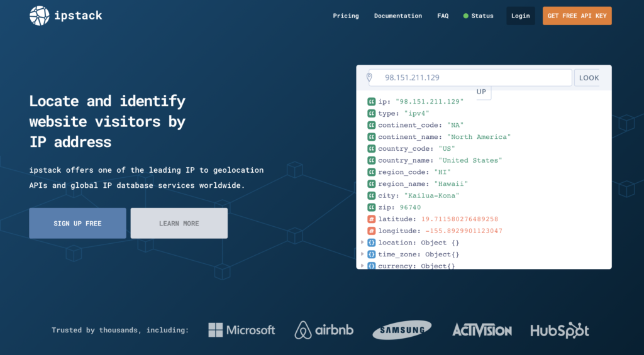Click the longitude value -155.8929901123047
Screen dimensions: 644x355
(464, 231)
